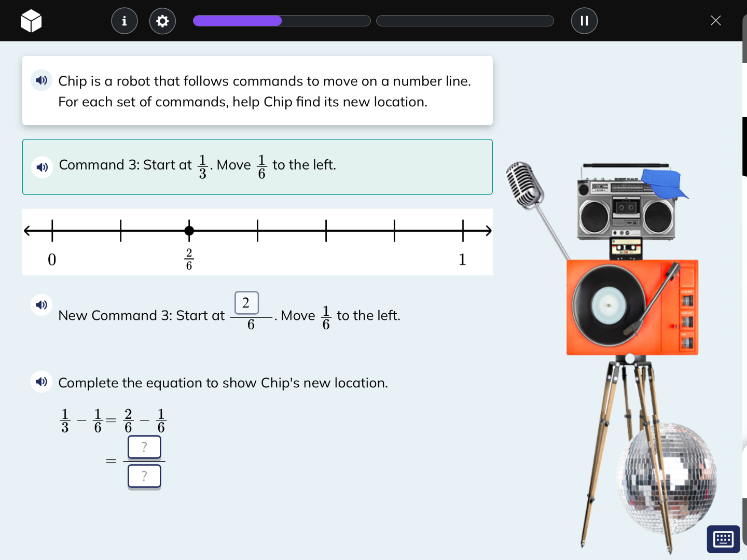Open the info panel
Screen dimensions: 747x560
pyautogui.click(x=125, y=21)
